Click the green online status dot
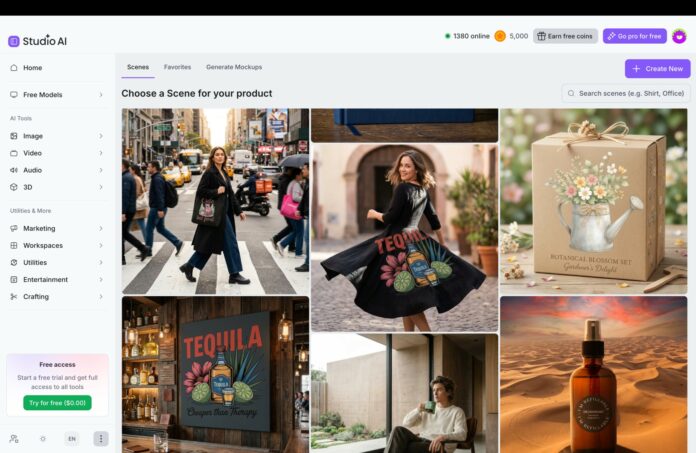The image size is (696, 453). click(x=447, y=36)
